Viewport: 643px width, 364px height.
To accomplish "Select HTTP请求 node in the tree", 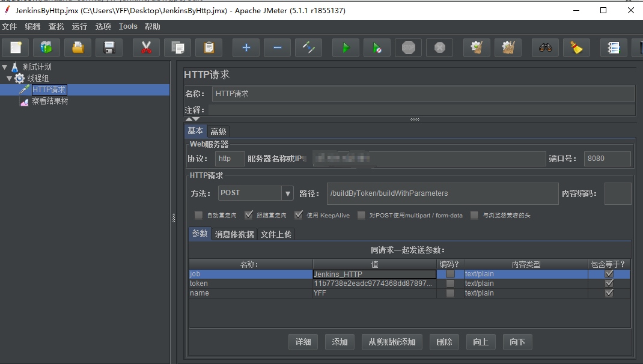I will [49, 89].
